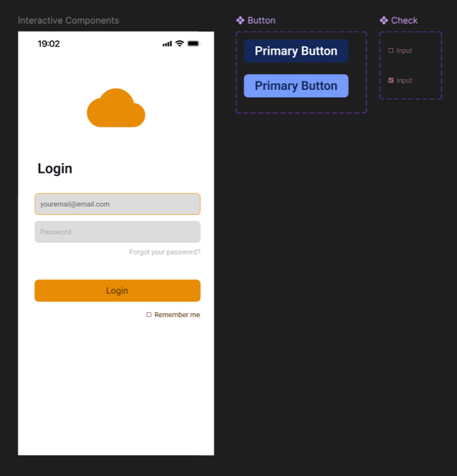This screenshot has height=476, width=457.
Task: Click the orange cloud logo
Action: 116,108
